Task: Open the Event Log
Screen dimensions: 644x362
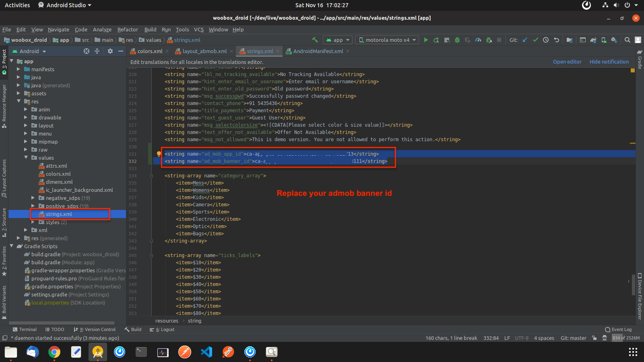Action: (x=618, y=329)
